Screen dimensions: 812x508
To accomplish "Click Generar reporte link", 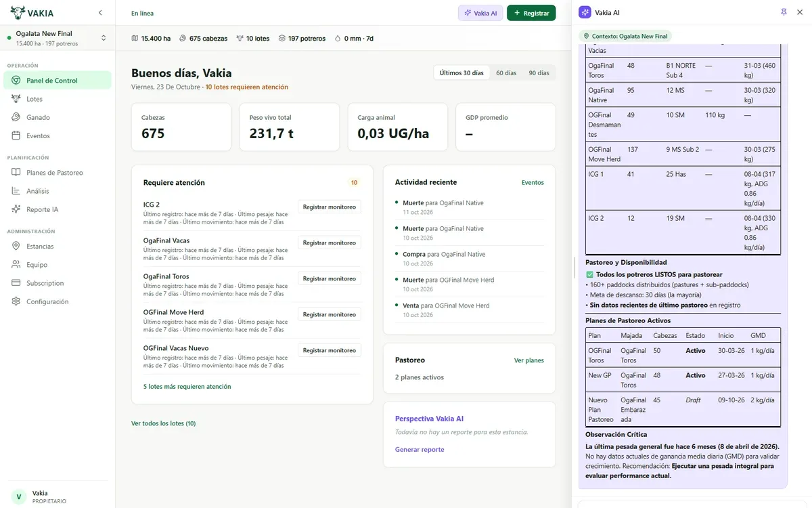I will coord(420,450).
